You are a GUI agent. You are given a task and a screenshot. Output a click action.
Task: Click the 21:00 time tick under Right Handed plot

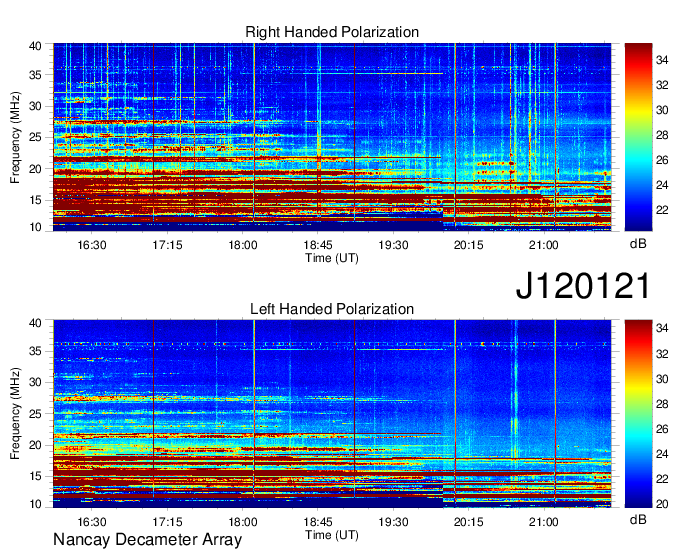(x=544, y=245)
